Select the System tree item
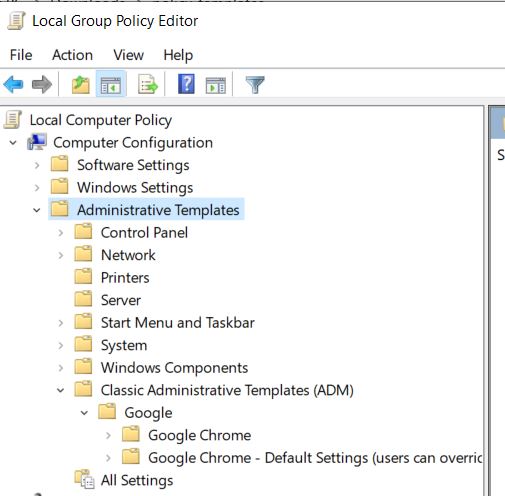This screenshot has height=496, width=505. pyautogui.click(x=124, y=345)
